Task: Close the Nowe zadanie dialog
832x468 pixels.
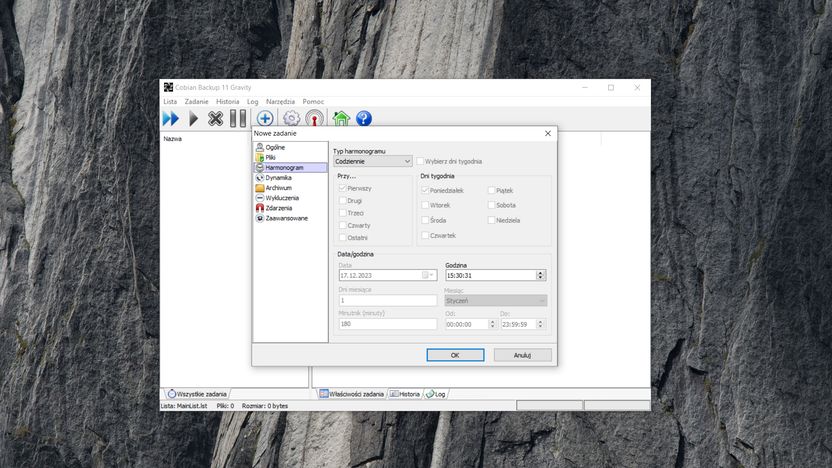Action: click(x=548, y=133)
